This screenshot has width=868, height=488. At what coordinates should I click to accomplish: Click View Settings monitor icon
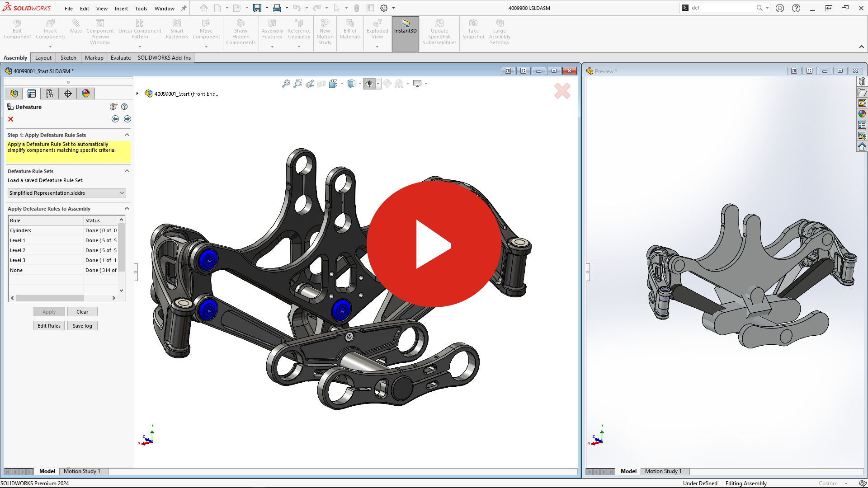pyautogui.click(x=417, y=84)
